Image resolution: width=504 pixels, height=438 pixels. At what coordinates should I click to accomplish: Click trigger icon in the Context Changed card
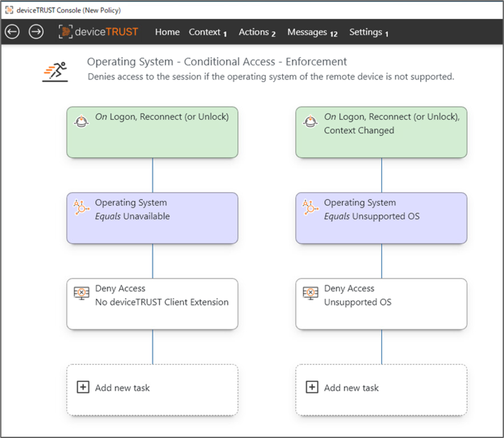(310, 121)
